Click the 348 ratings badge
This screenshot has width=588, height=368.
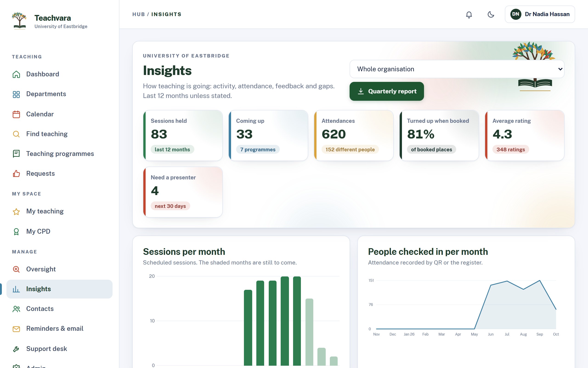coord(511,149)
